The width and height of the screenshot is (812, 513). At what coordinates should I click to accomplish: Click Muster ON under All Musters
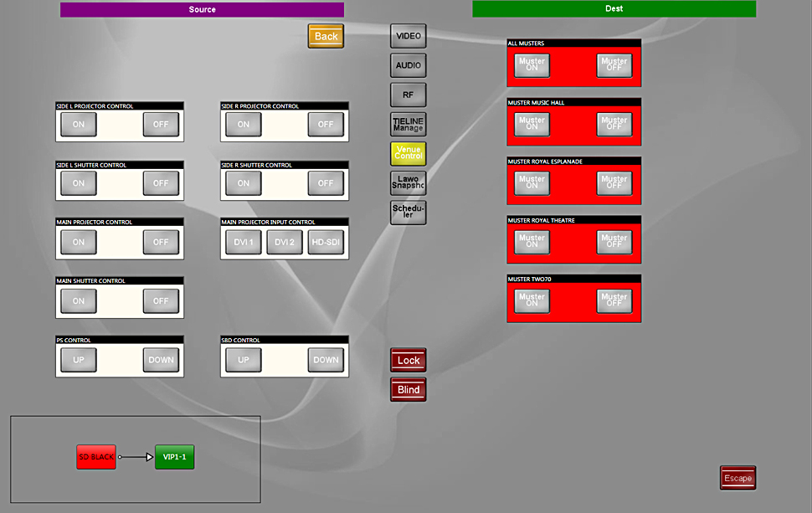[532, 65]
